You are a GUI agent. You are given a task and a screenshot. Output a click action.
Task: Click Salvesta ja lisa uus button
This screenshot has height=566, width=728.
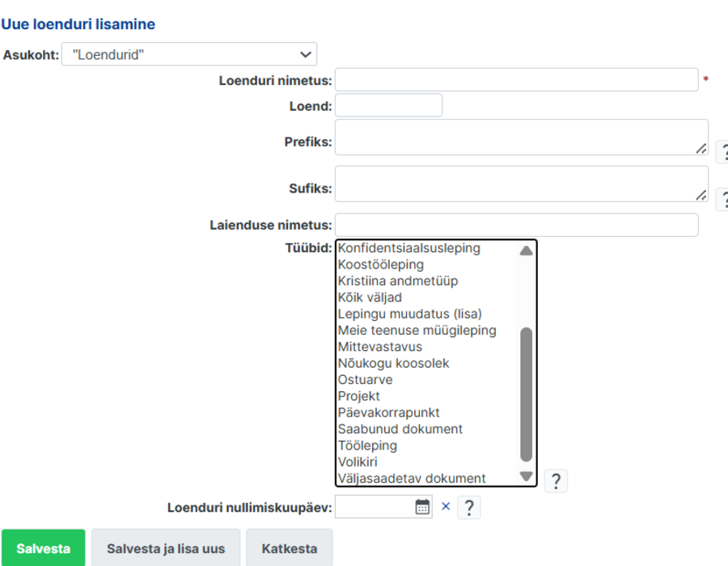pyautogui.click(x=166, y=548)
